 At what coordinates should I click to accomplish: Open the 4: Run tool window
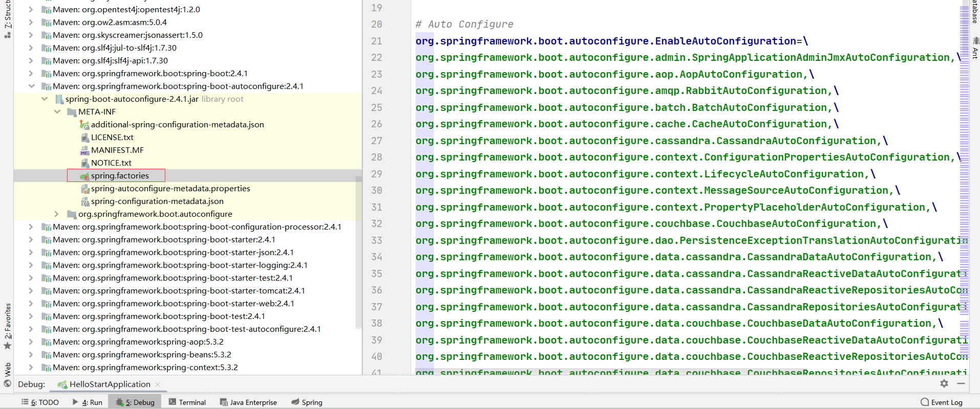[x=87, y=402]
